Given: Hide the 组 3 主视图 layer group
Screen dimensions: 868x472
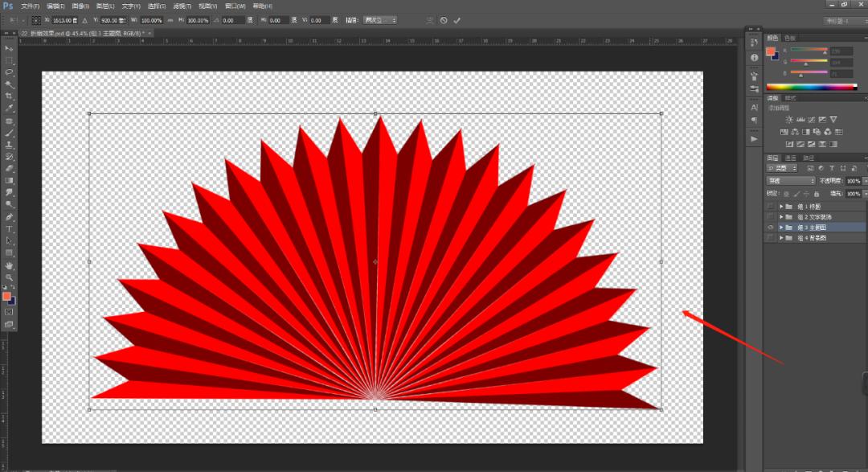Looking at the screenshot, I should click(x=771, y=228).
